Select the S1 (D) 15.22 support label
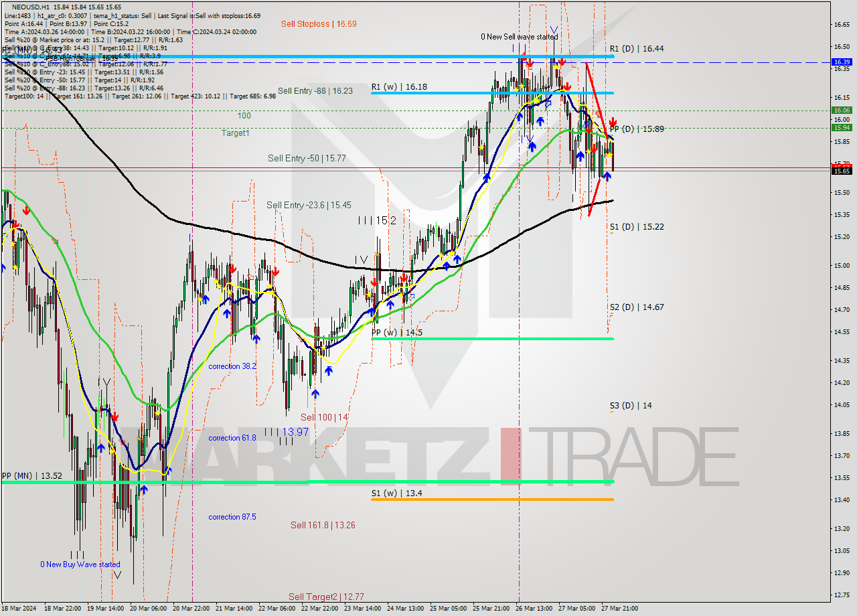 point(637,227)
